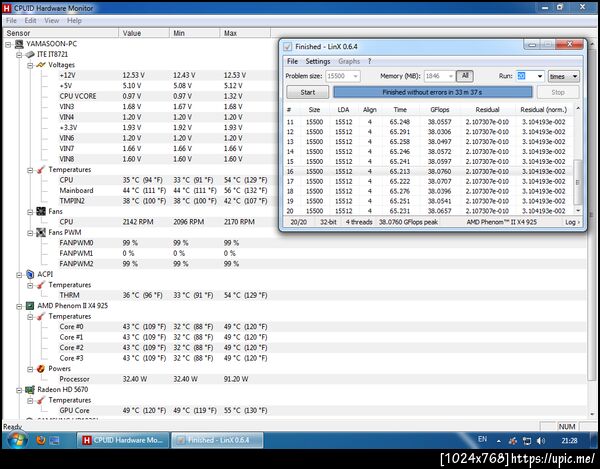The width and height of the screenshot is (600, 469).
Task: Collapse the ACPI node
Action: coord(19,275)
